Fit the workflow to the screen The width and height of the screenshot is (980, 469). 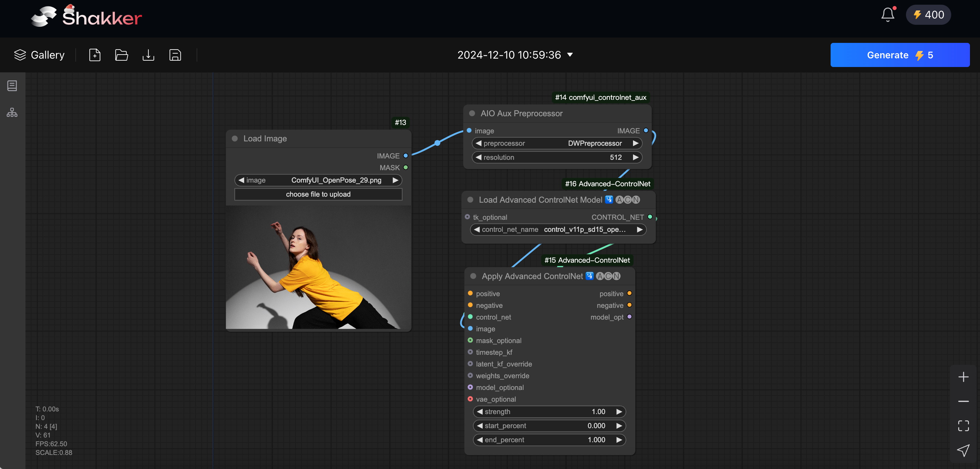tap(963, 426)
